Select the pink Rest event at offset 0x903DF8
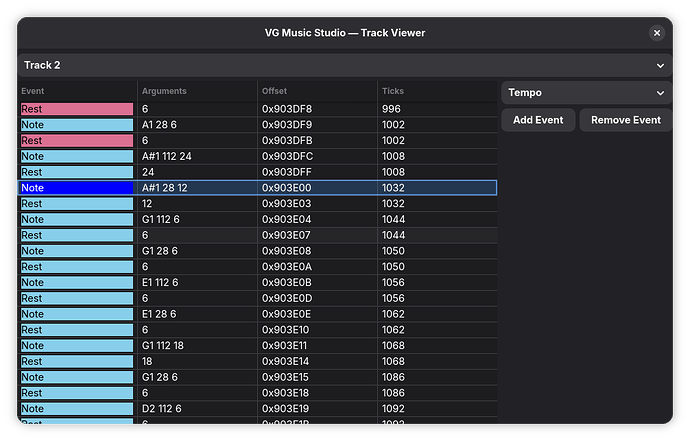This screenshot has height=441, width=690. (x=77, y=109)
